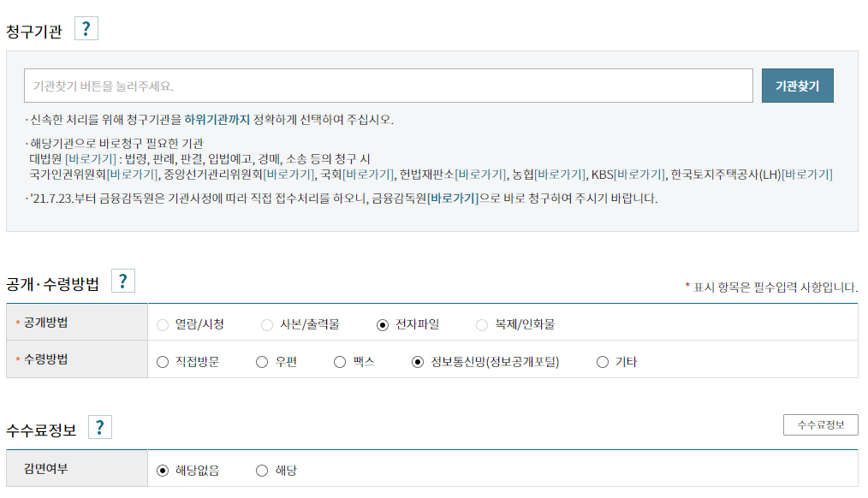Screen dimensions: 868x498
Task: Set fee reduction to 해당
Action: tap(262, 471)
